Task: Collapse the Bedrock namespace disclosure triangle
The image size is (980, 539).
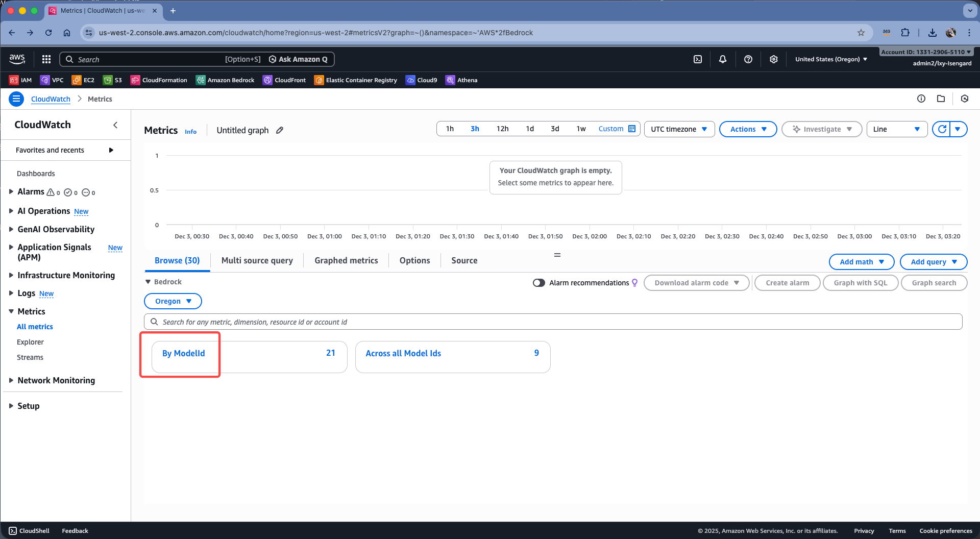Action: click(148, 282)
